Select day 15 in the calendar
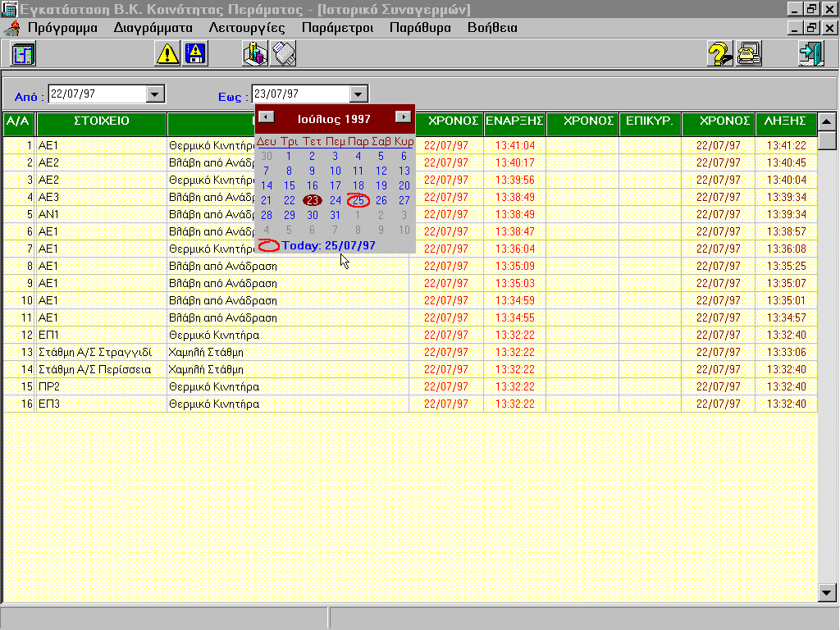The width and height of the screenshot is (840, 630). click(x=289, y=186)
